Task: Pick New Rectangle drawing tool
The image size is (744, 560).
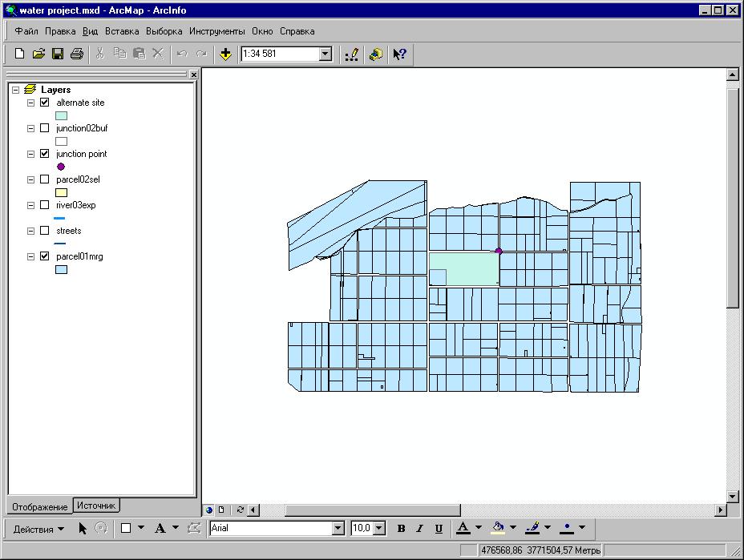Action: coord(126,528)
